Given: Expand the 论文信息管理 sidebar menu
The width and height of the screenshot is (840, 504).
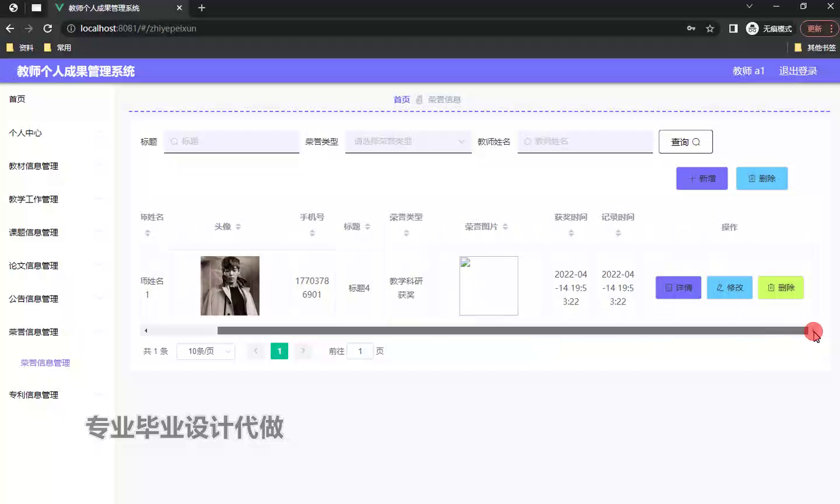Looking at the screenshot, I should pos(57,266).
